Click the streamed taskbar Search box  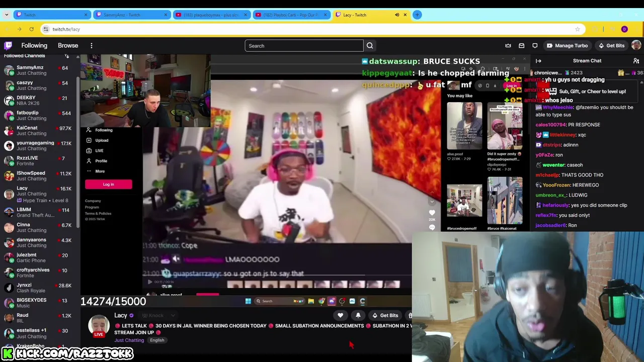pyautogui.click(x=279, y=301)
